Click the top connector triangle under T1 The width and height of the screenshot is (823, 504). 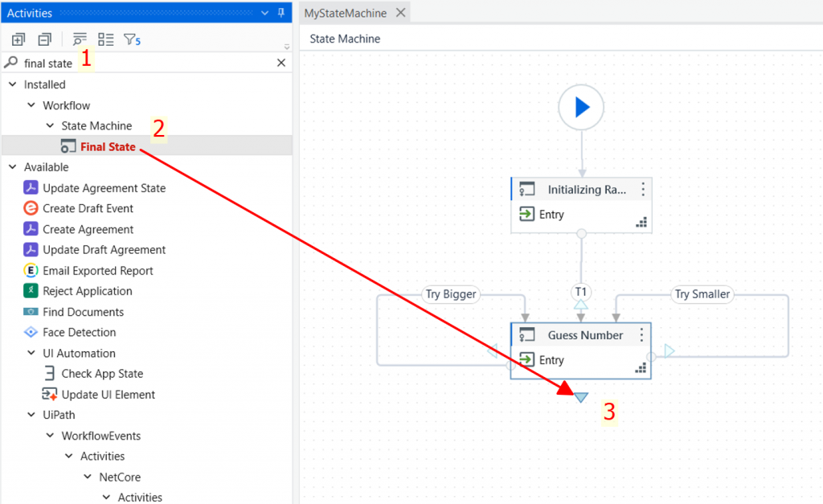pos(580,305)
